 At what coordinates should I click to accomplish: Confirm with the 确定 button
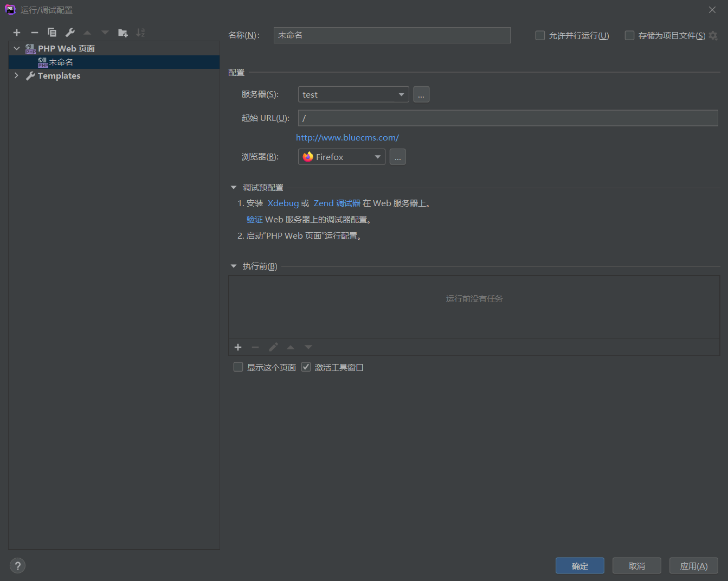pos(580,566)
